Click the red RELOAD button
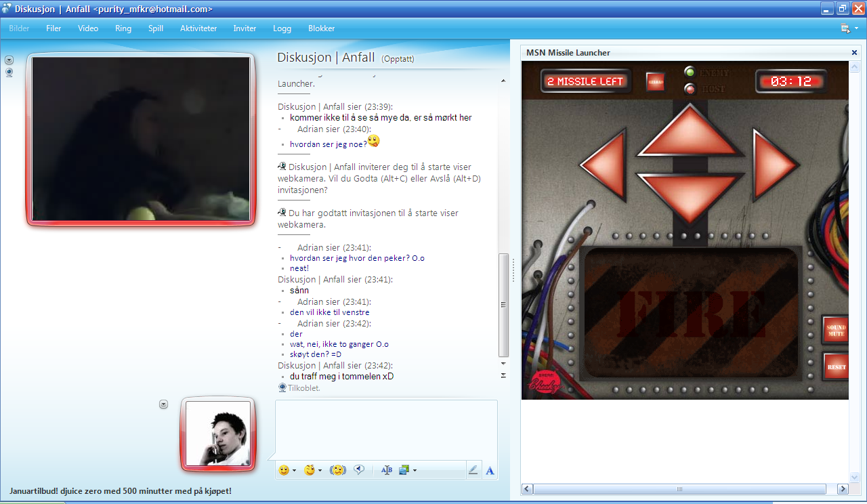The width and height of the screenshot is (867, 504). point(655,81)
